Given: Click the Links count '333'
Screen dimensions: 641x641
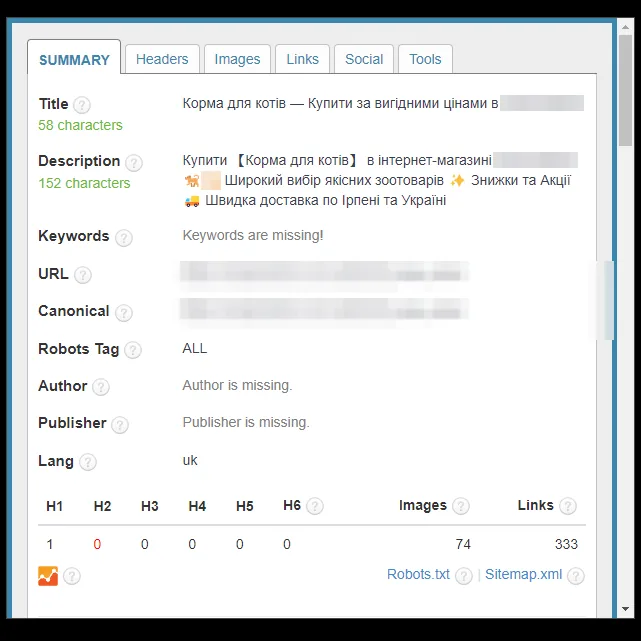Looking at the screenshot, I should (566, 545).
